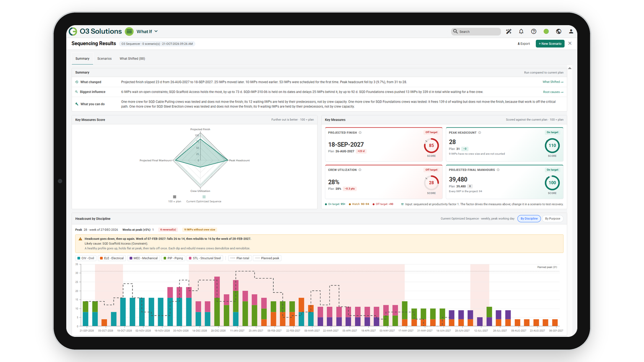Click the Projected Final Manhours info icon
The width and height of the screenshot is (644, 362).
tap(498, 170)
